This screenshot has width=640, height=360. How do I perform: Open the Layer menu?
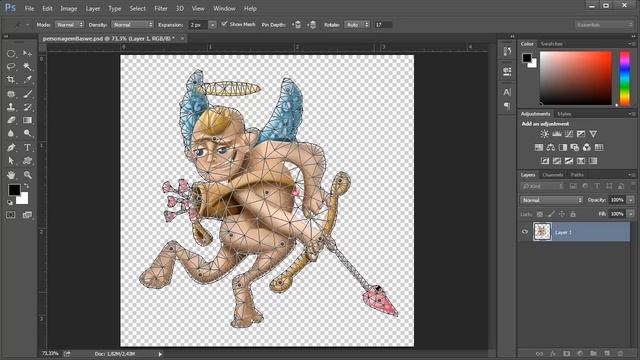93,8
